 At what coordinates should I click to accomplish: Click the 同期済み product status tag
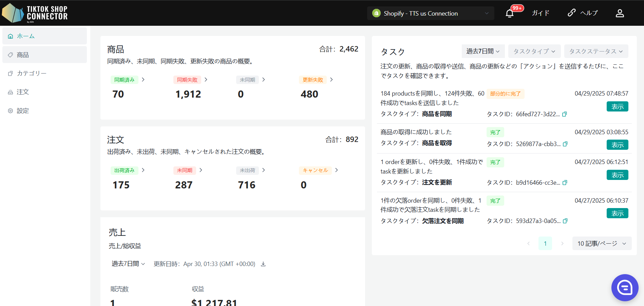125,80
